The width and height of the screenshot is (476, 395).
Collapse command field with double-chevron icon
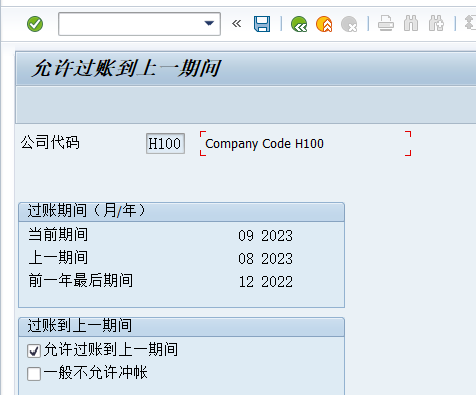pyautogui.click(x=236, y=24)
